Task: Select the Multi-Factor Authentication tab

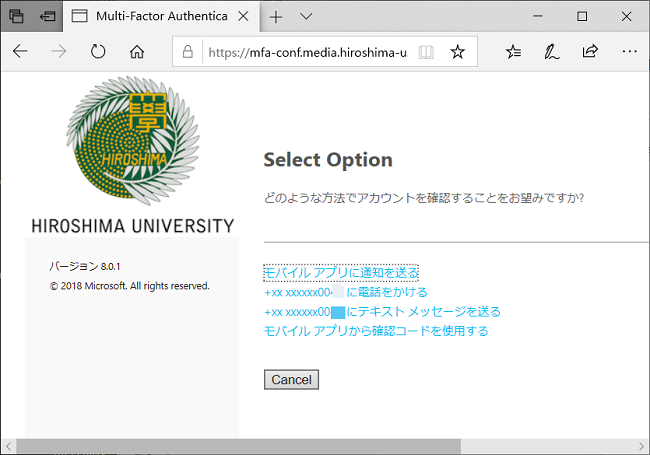Action: click(x=162, y=16)
